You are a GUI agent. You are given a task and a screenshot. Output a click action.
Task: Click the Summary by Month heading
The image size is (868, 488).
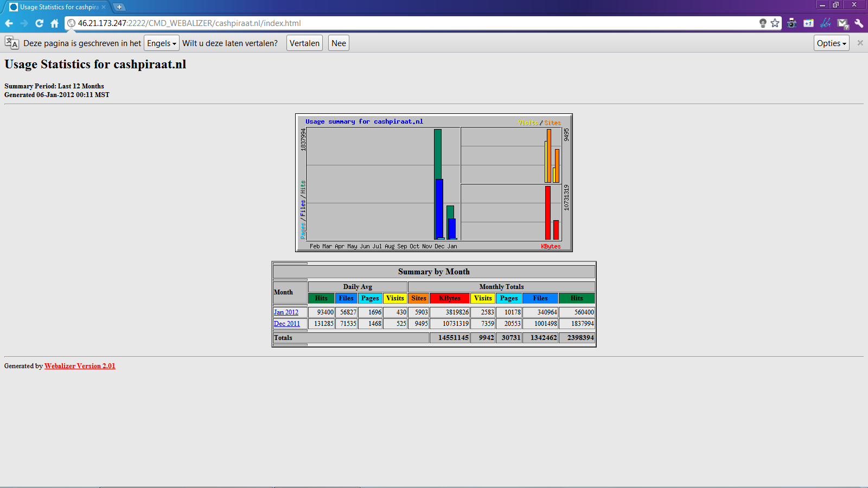click(x=434, y=272)
